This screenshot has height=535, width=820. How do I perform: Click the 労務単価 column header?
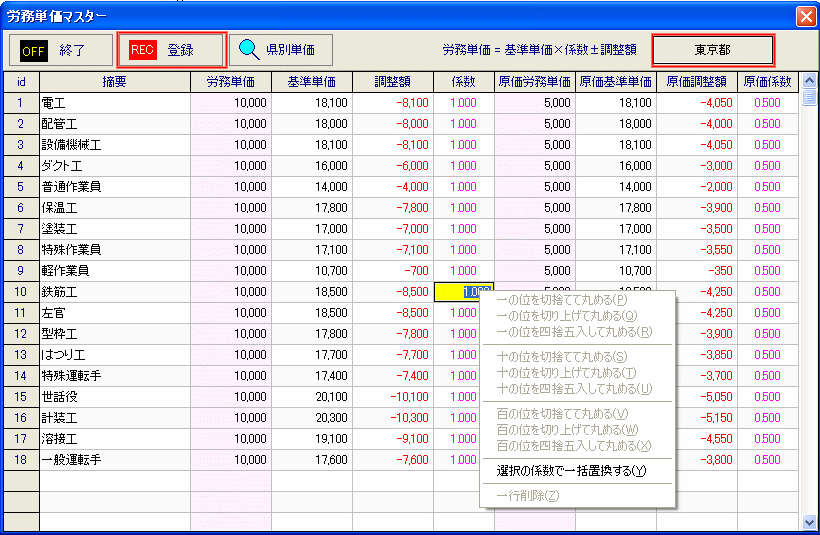point(230,82)
